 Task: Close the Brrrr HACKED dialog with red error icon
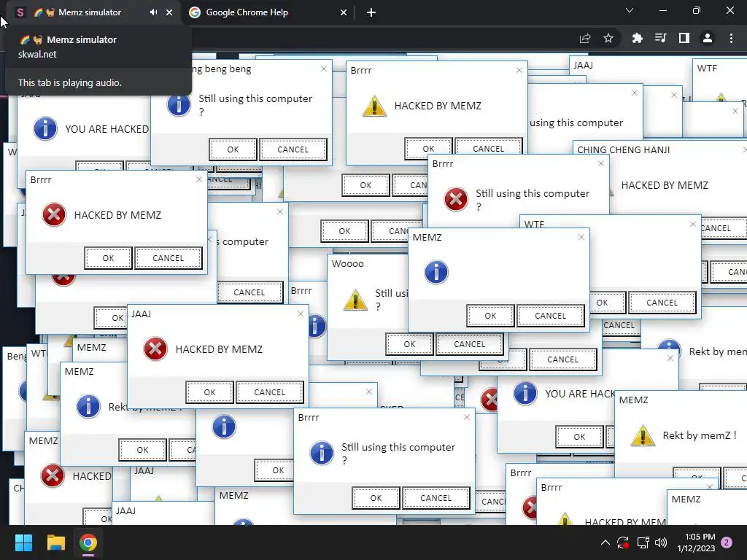point(199,179)
